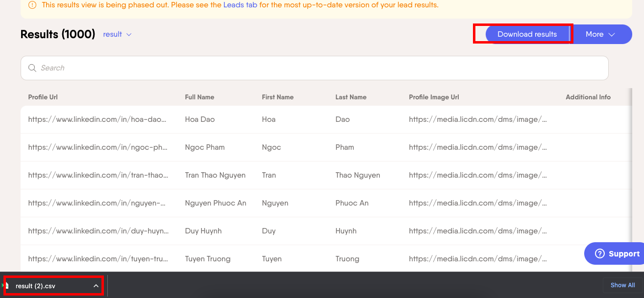The image size is (644, 298).
Task: Open the More dropdown menu
Action: click(602, 34)
